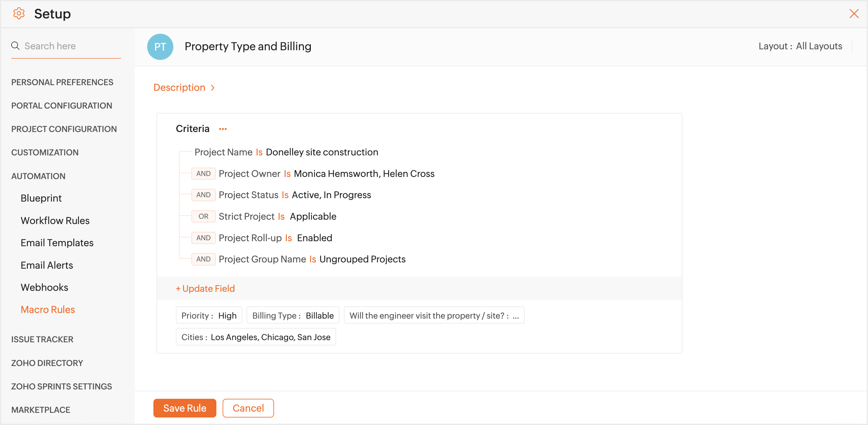This screenshot has width=868, height=425.
Task: Toggle the OR operator on Strict Project
Action: (x=203, y=216)
